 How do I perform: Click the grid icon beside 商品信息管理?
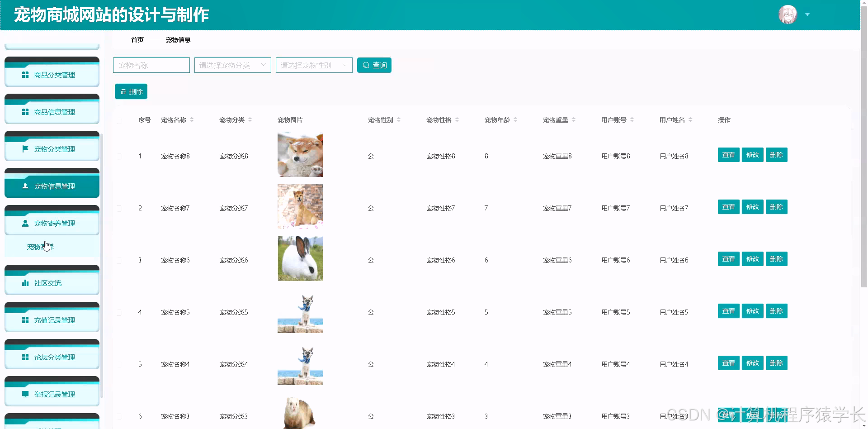point(25,112)
